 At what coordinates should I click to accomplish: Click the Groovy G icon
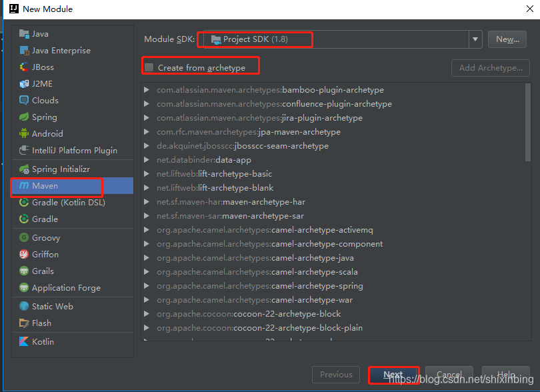[24, 238]
